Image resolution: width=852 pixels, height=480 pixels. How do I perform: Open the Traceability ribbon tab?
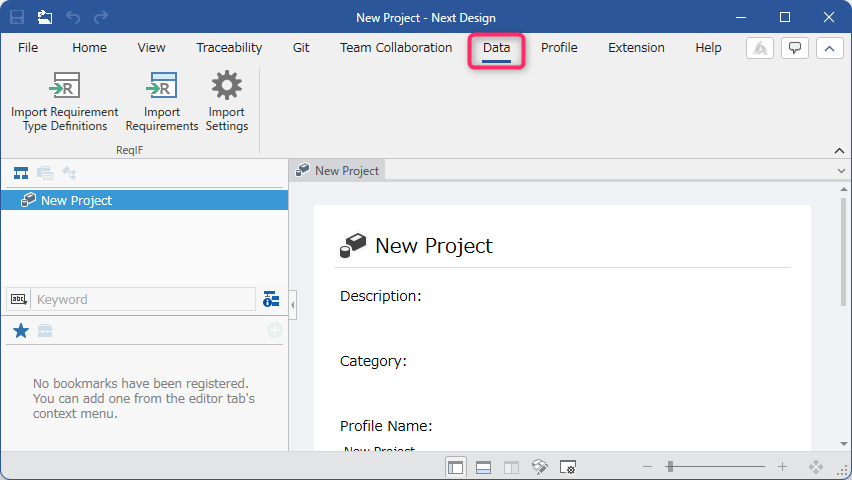(x=229, y=48)
